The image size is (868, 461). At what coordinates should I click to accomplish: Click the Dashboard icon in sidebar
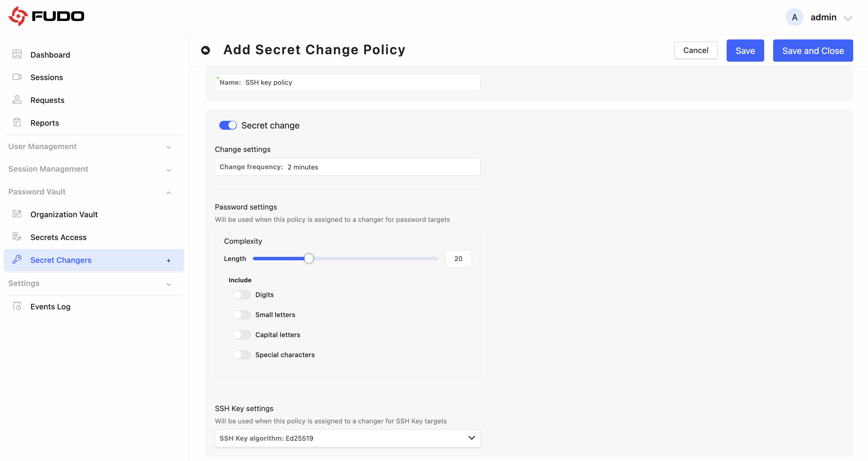(17, 54)
